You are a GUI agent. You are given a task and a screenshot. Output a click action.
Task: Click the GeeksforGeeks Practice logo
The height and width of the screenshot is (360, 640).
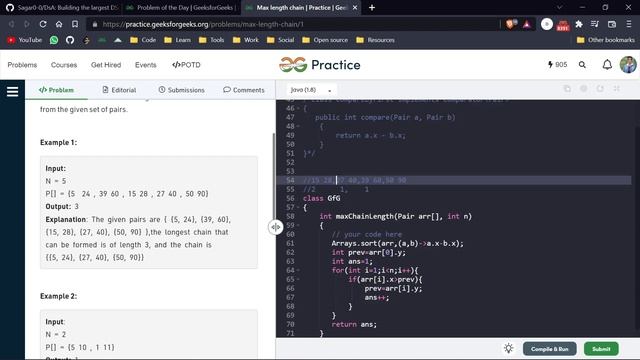click(320, 65)
